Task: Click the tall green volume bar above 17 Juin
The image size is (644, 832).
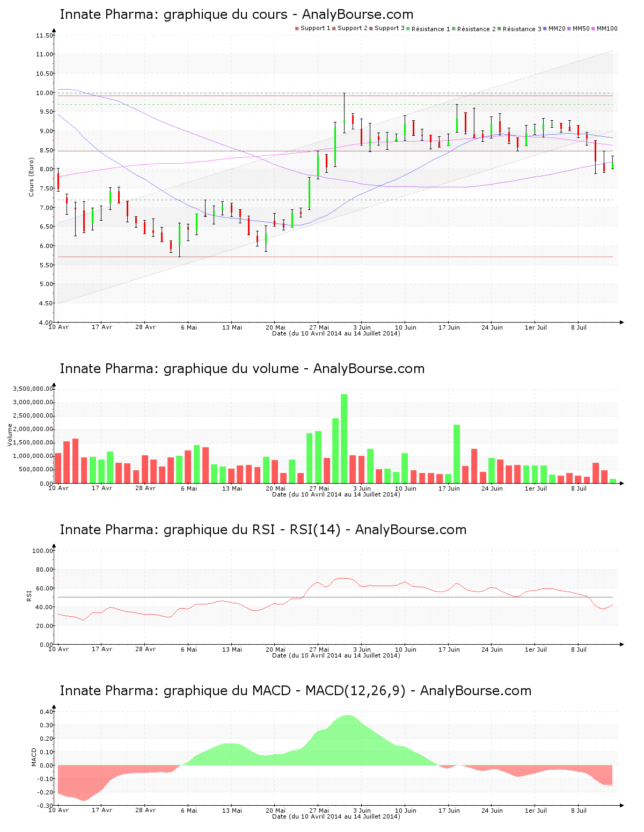Action: tap(457, 454)
